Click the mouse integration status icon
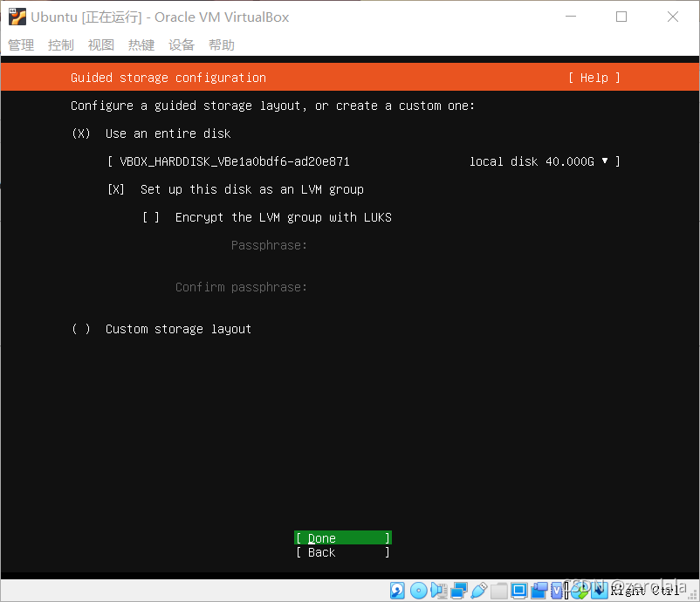 point(579,591)
